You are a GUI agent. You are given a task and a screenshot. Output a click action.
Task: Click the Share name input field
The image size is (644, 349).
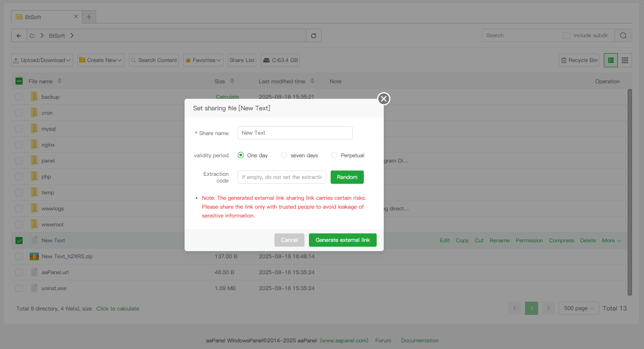tap(295, 133)
